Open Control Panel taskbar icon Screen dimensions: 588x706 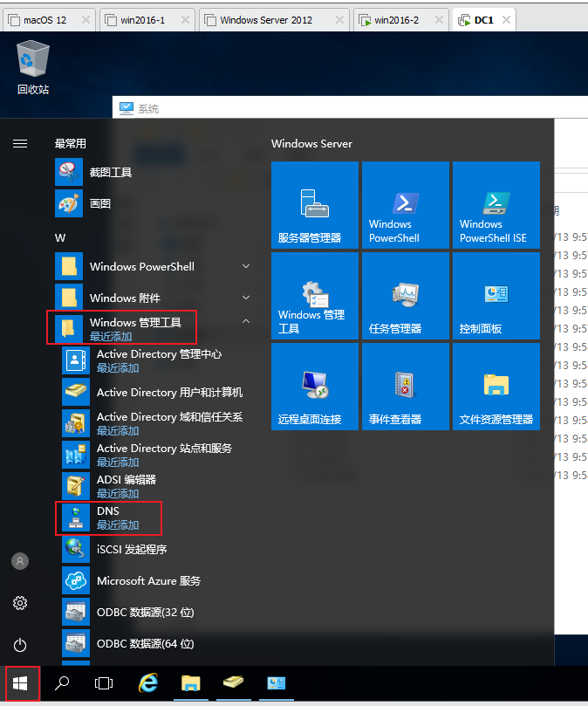[x=276, y=683]
